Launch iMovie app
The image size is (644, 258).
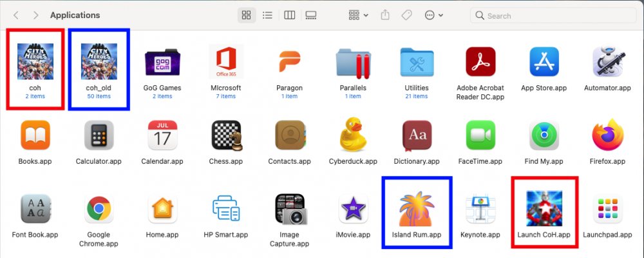[353, 208]
